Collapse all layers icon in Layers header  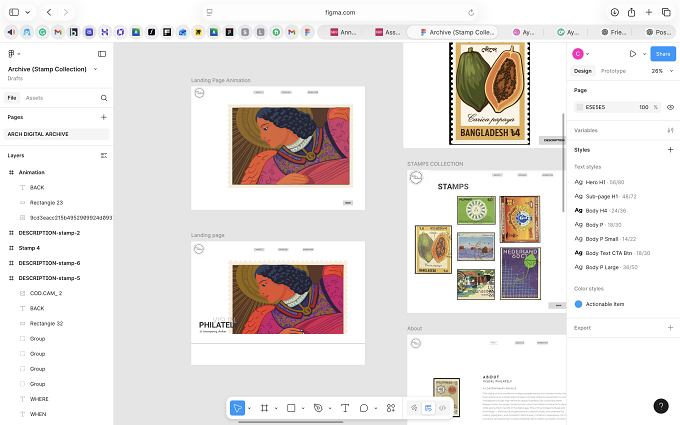click(x=104, y=155)
